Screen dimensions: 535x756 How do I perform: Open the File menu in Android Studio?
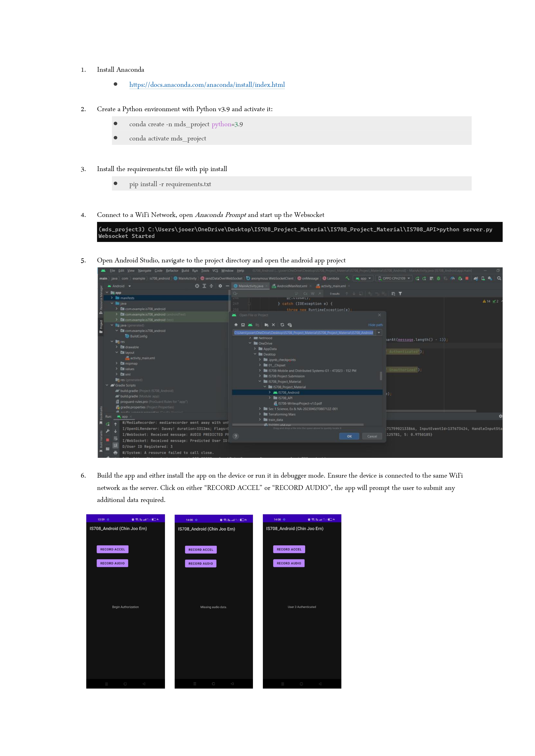pyautogui.click(x=112, y=271)
